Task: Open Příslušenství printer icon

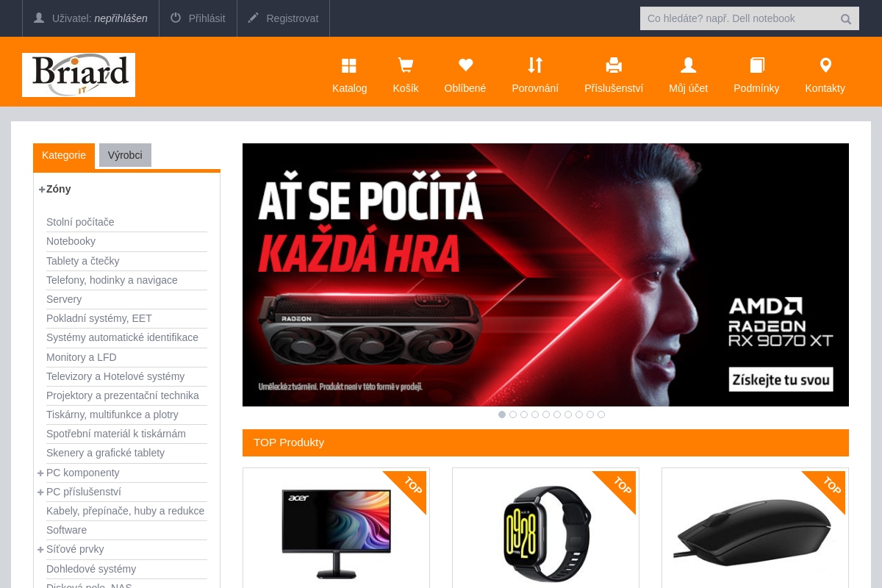Action: (614, 65)
